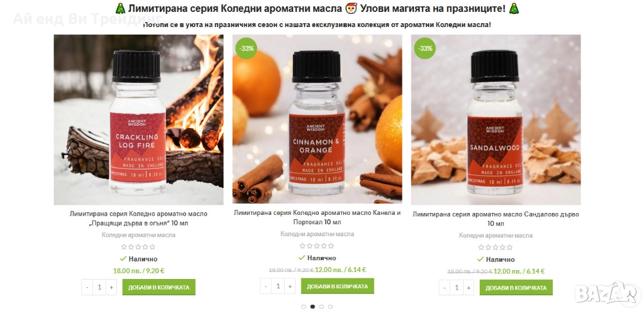Image resolution: width=644 pixels, height=311 pixels.
Task: Select the fourth carousel pagination dot
Action: coord(331,307)
